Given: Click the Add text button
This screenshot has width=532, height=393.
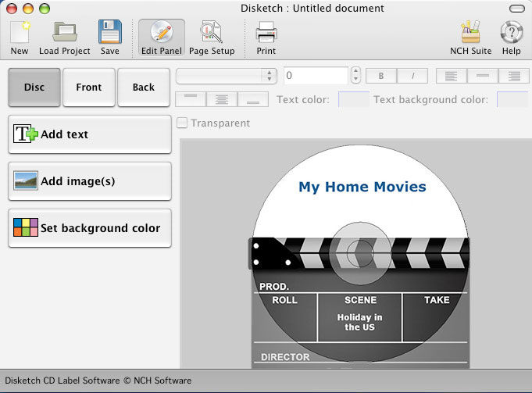Looking at the screenshot, I should [x=90, y=134].
